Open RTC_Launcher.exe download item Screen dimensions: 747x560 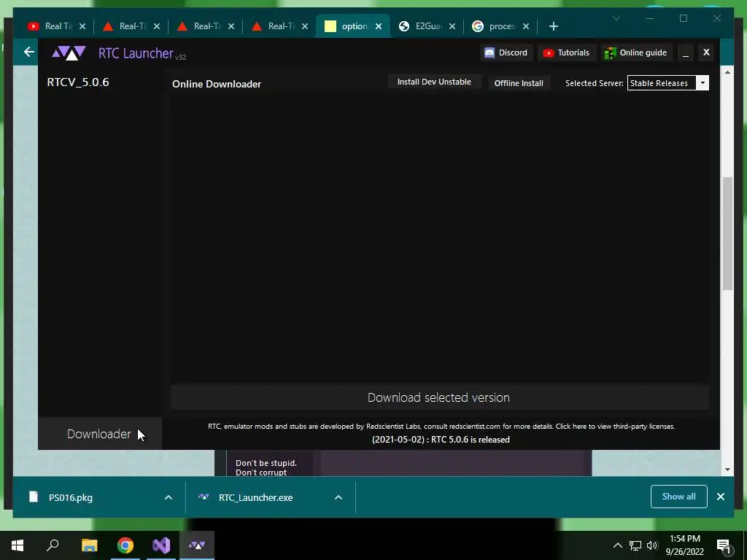tap(255, 497)
